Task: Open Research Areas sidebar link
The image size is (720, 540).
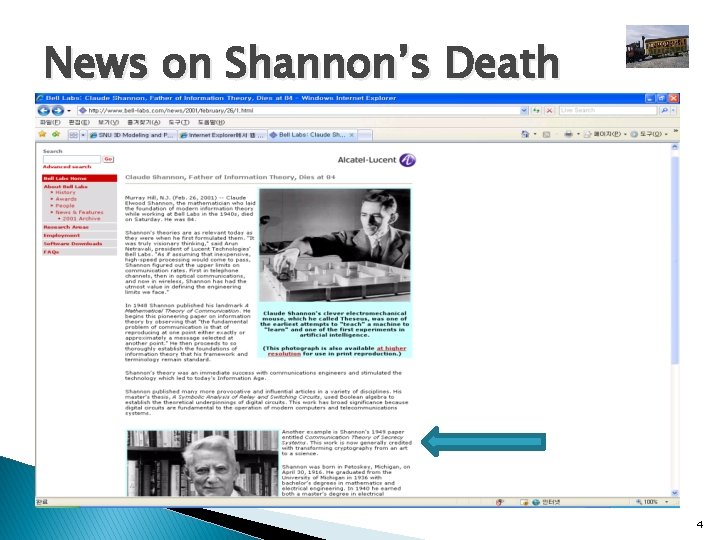Action: point(66,227)
